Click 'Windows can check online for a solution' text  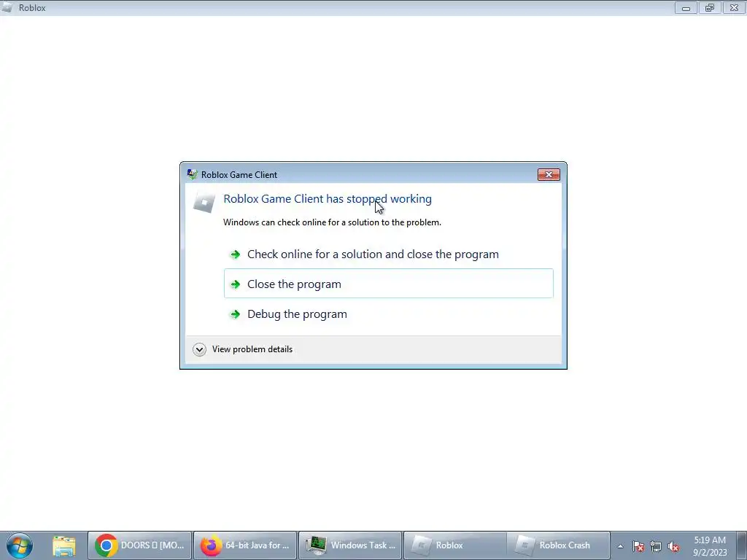[x=333, y=222]
